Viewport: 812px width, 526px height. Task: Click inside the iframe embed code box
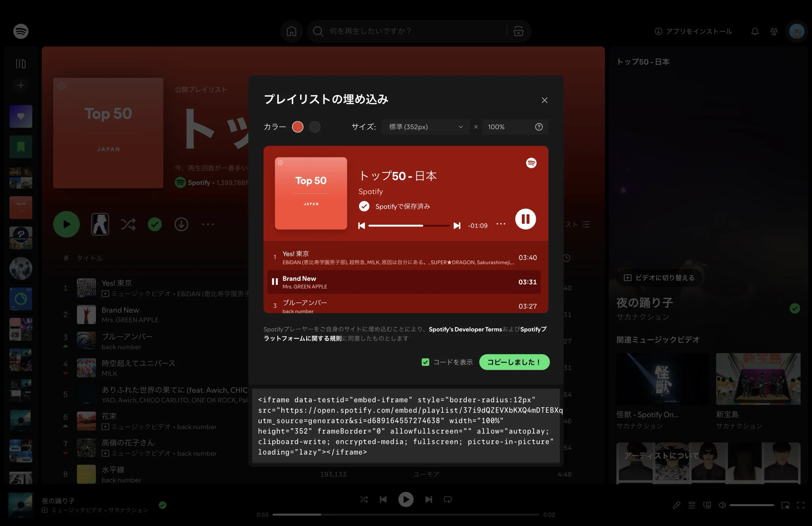[x=406, y=426]
